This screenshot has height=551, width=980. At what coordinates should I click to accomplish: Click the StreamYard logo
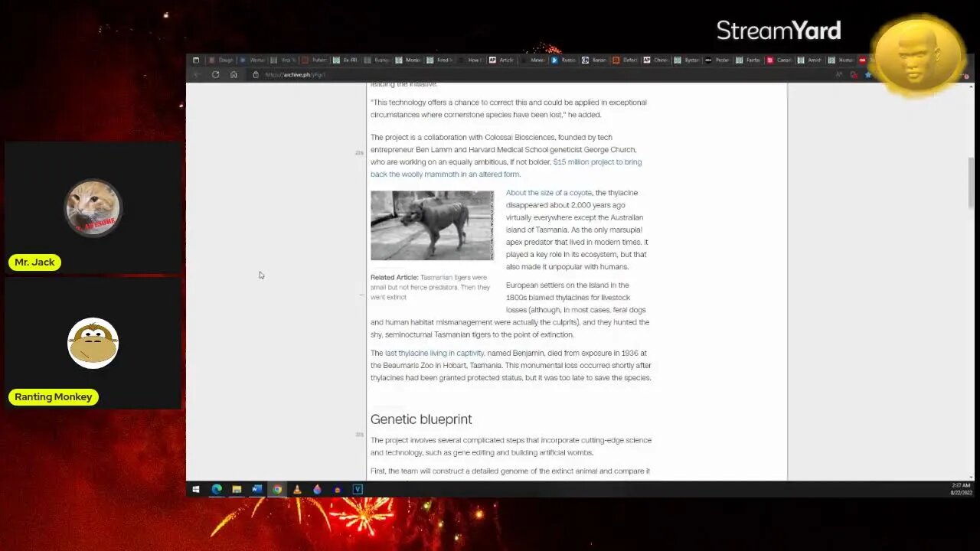[x=779, y=31]
